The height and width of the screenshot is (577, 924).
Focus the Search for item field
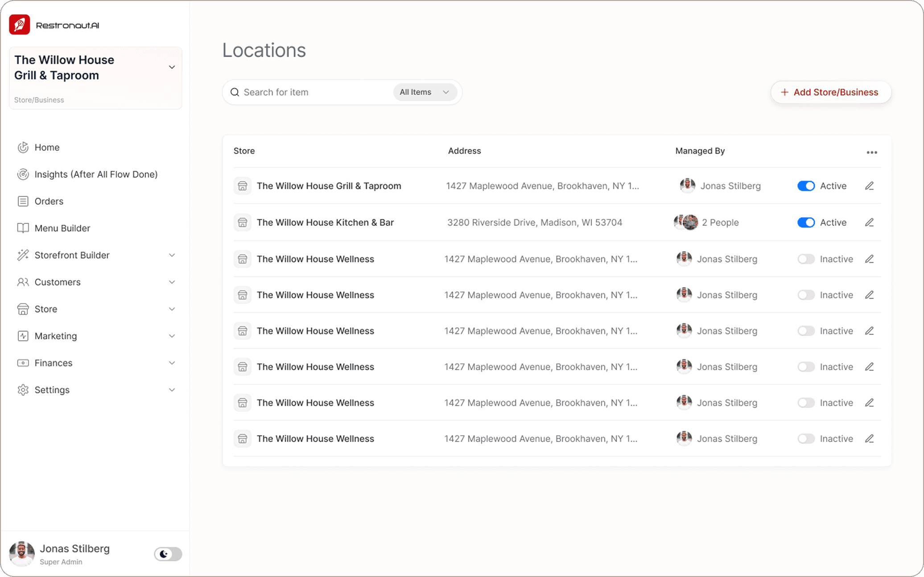coord(312,92)
